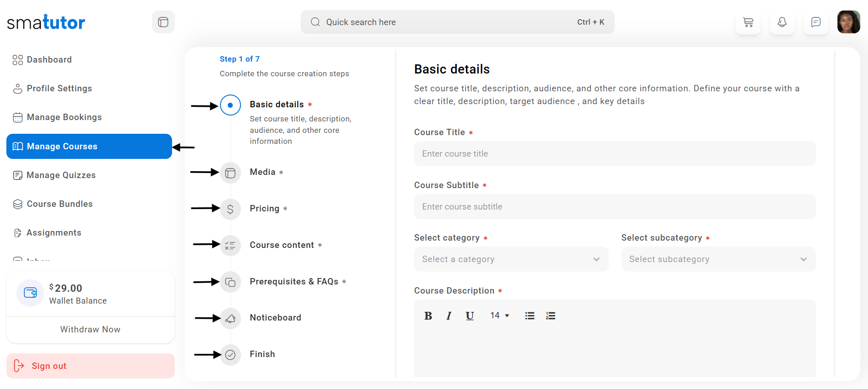Go to Manage Bookings in sidebar

pos(64,117)
